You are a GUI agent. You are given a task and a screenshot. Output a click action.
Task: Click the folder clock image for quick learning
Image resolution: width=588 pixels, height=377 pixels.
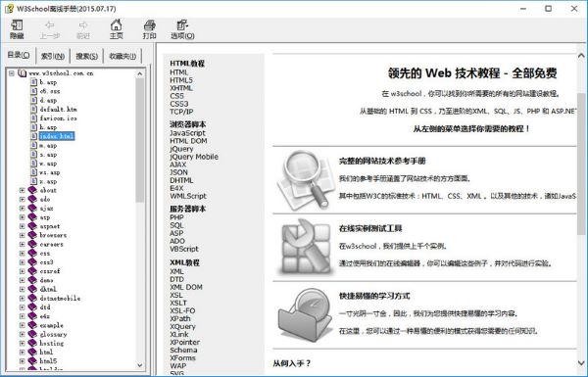pos(305,314)
